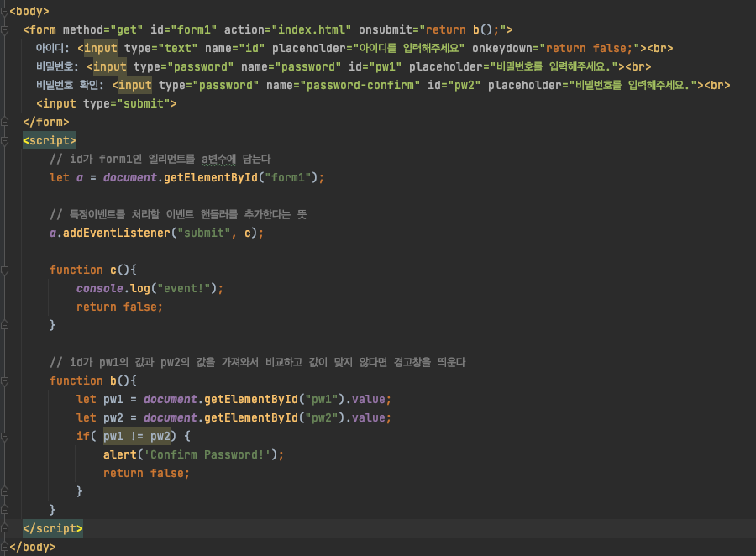Click the fold marker beside </form>
This screenshot has width=756, height=556.
pos(4,122)
